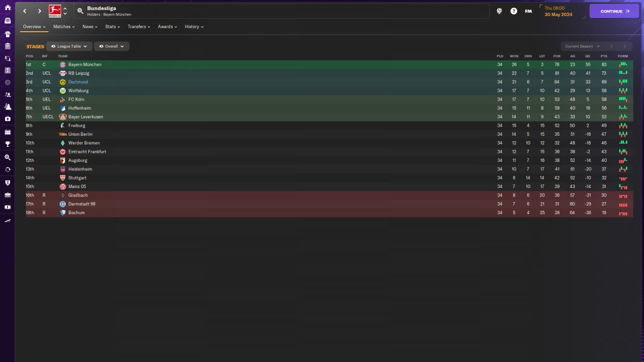Open the Club Info shield icon

[8, 183]
